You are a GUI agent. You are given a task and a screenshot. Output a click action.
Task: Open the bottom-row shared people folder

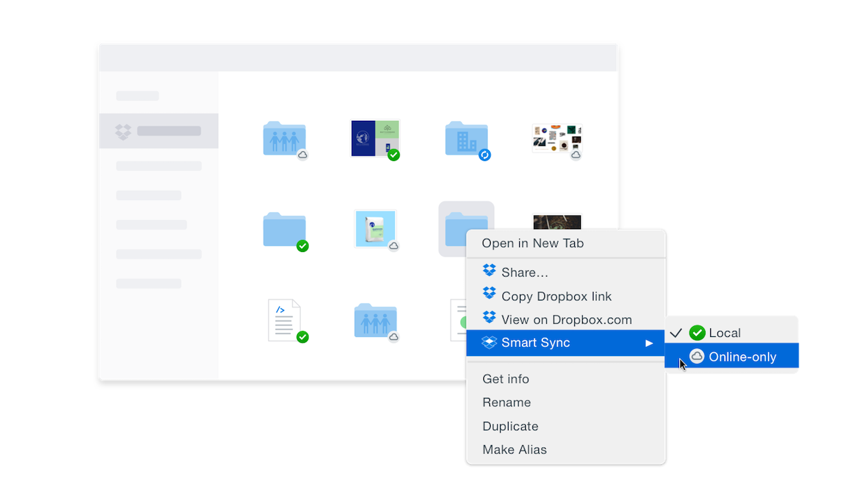point(375,320)
